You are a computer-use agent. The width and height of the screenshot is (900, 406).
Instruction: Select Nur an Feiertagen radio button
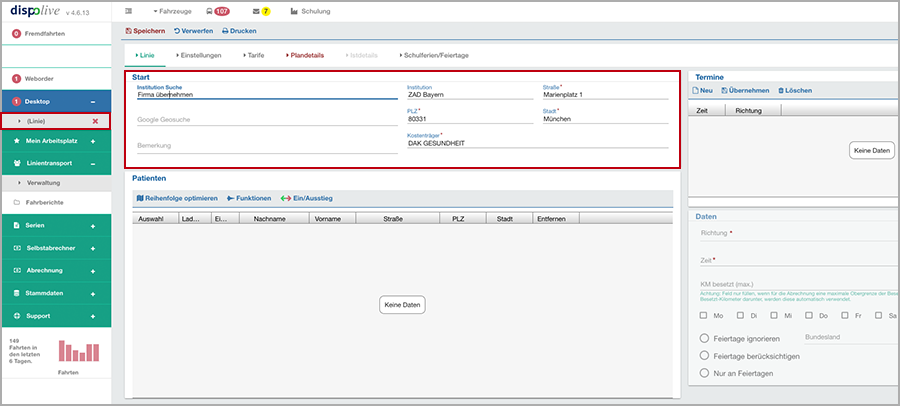704,373
